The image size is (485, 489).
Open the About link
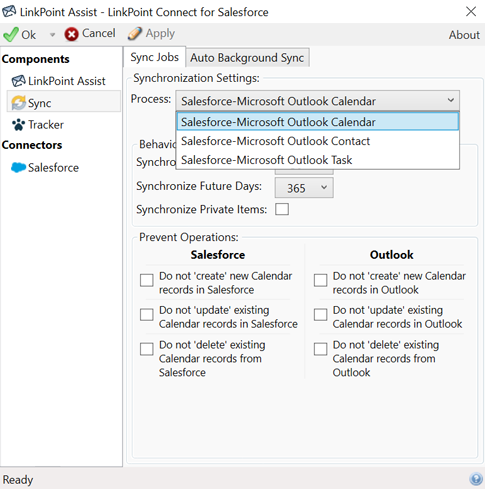coord(464,35)
